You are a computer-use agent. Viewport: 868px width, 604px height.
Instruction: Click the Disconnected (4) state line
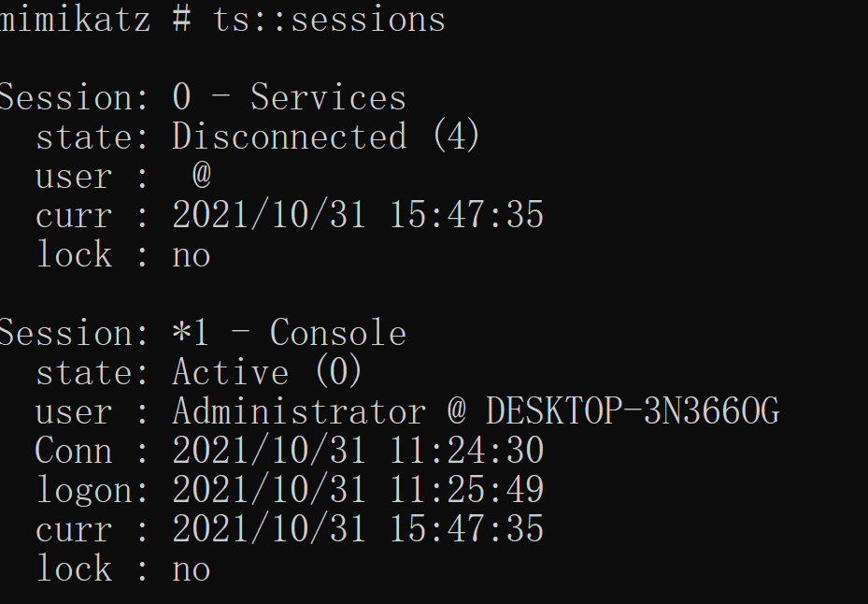[x=258, y=137]
